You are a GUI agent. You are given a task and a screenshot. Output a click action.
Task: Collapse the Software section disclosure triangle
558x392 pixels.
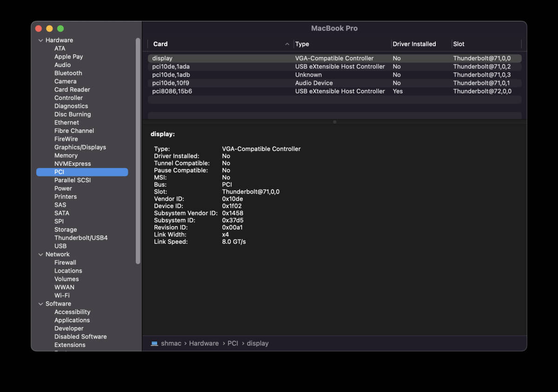pos(40,304)
